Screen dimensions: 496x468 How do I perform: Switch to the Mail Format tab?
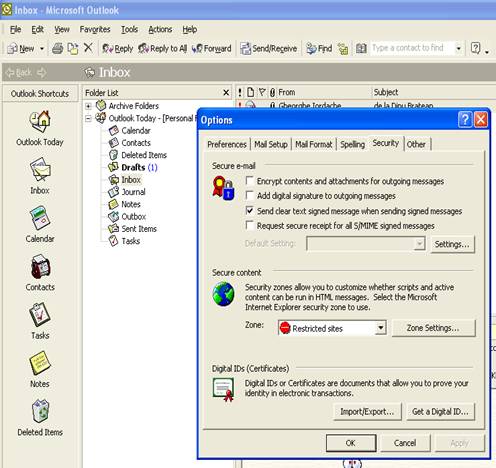pos(314,144)
